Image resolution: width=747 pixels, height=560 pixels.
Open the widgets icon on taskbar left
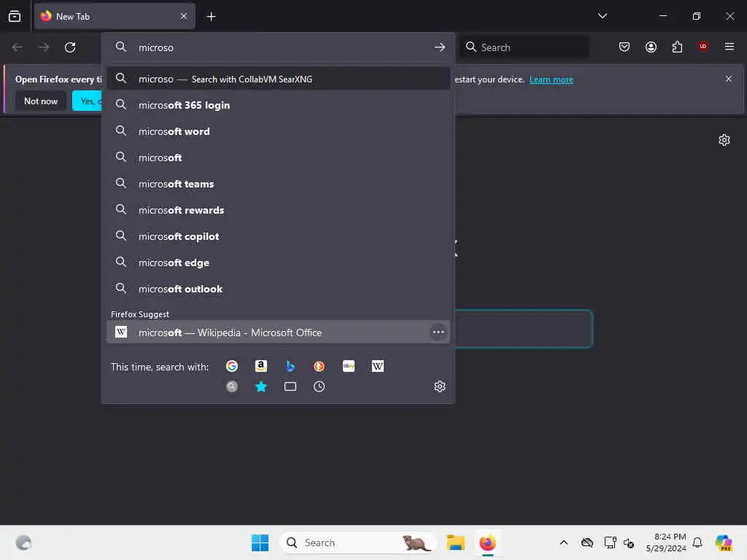tap(23, 542)
